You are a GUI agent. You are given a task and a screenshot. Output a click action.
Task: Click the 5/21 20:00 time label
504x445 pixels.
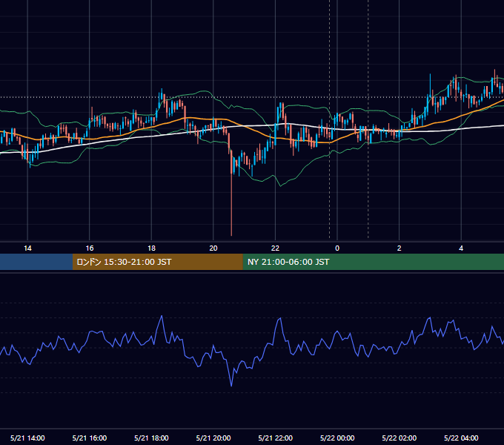(213, 438)
